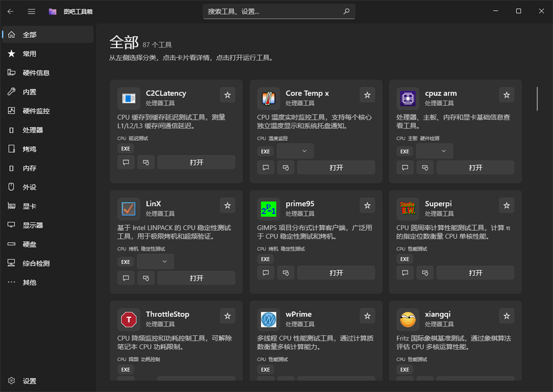The image size is (553, 392).
Task: Expand cpuz arm version dropdown
Action: point(435,151)
